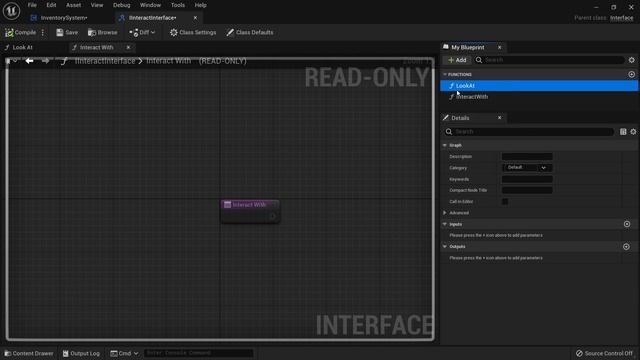
Task: Close the Details panel
Action: point(499,118)
